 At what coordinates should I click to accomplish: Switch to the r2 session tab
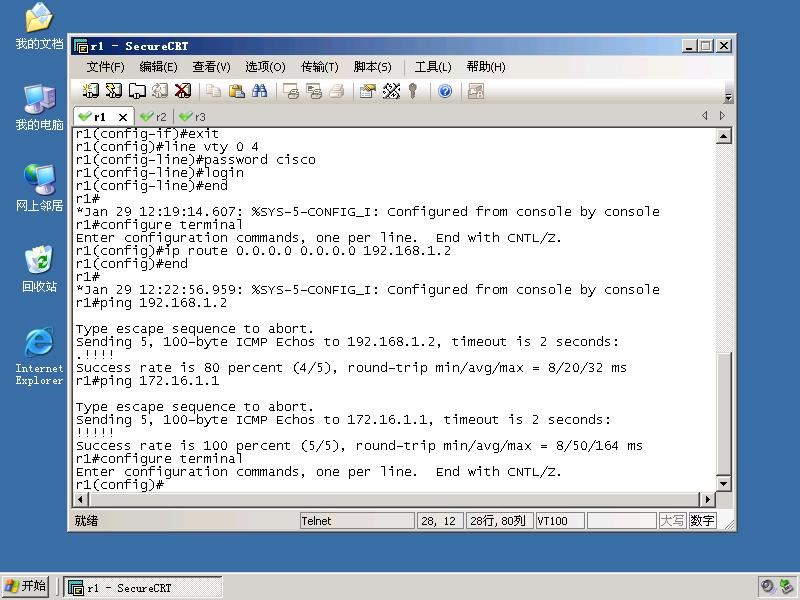pyautogui.click(x=154, y=117)
